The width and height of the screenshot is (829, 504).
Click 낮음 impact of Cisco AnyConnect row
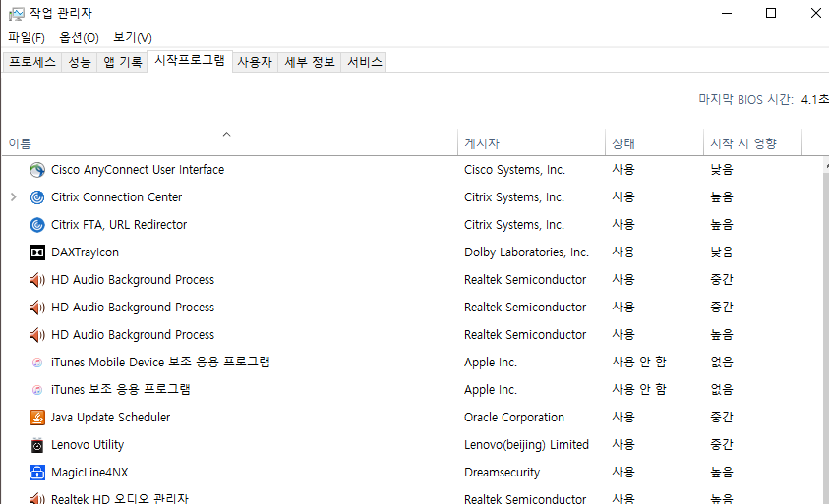(722, 170)
